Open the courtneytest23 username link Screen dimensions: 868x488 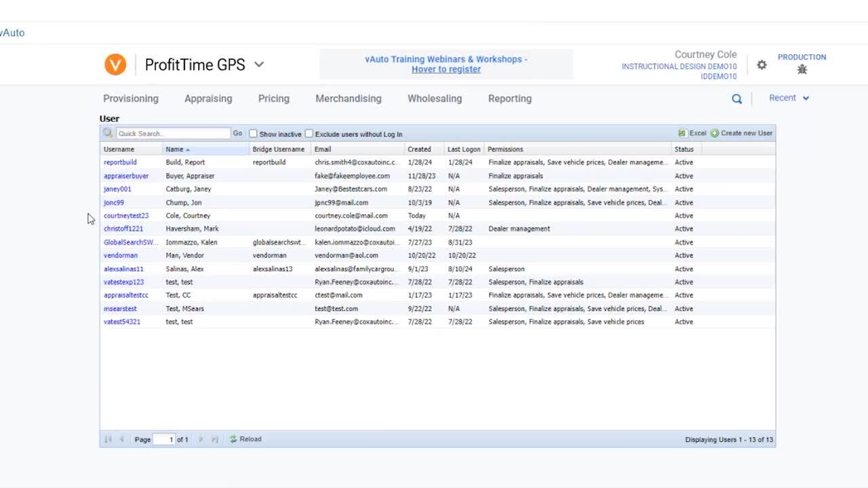tap(126, 216)
